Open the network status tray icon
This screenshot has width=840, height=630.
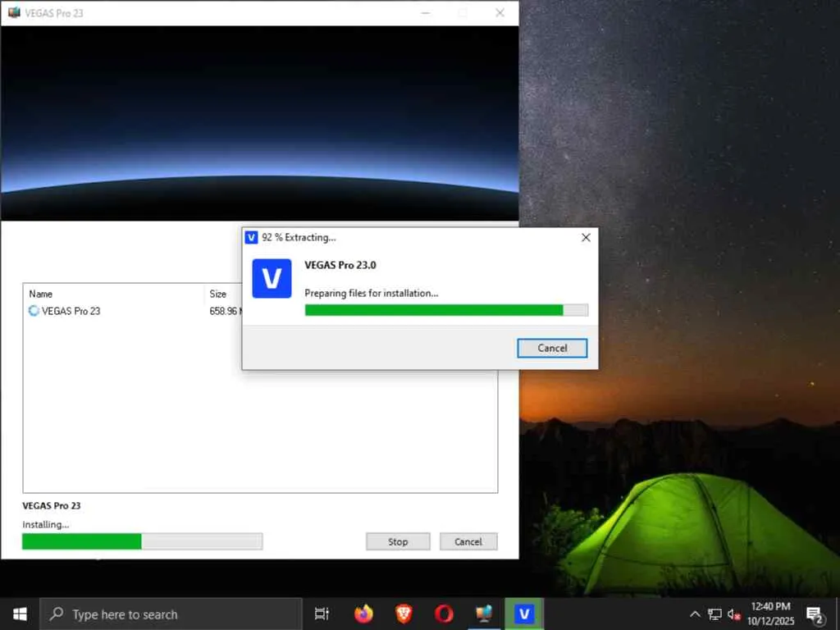714,614
